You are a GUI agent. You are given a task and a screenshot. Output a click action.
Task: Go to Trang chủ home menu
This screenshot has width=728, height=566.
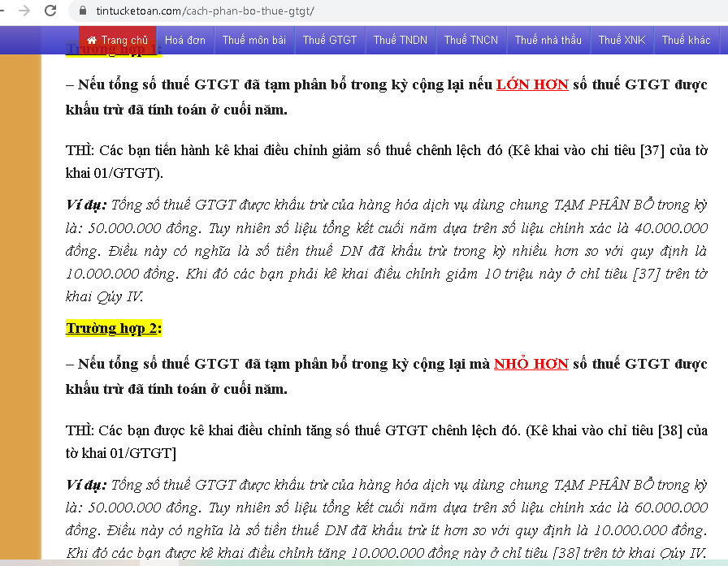118,41
